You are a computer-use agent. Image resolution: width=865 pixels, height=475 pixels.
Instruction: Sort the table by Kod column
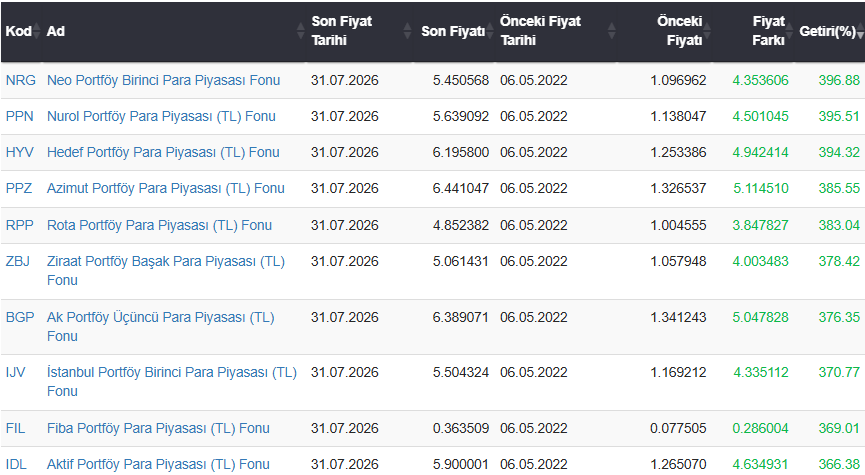(36, 31)
